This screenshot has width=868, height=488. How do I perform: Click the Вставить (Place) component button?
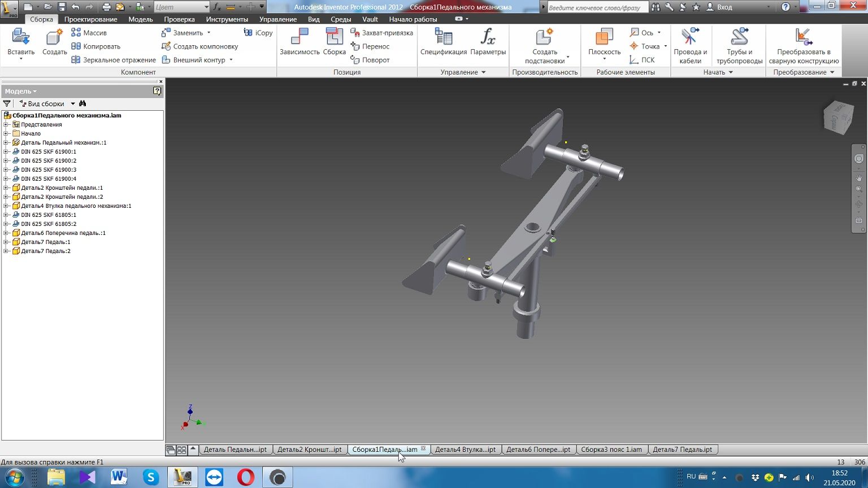(x=21, y=38)
